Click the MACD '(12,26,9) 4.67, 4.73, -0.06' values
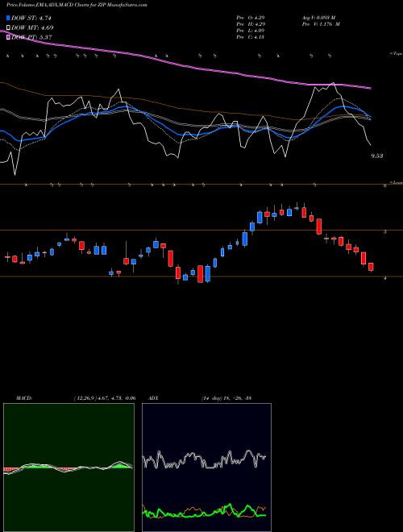This screenshot has width=403, height=532. [x=105, y=398]
